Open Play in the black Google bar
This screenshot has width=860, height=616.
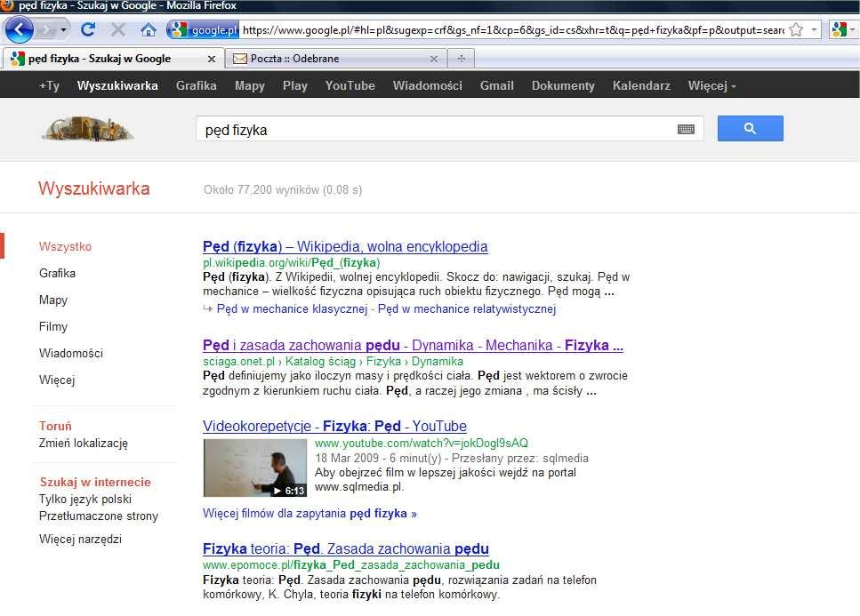295,85
